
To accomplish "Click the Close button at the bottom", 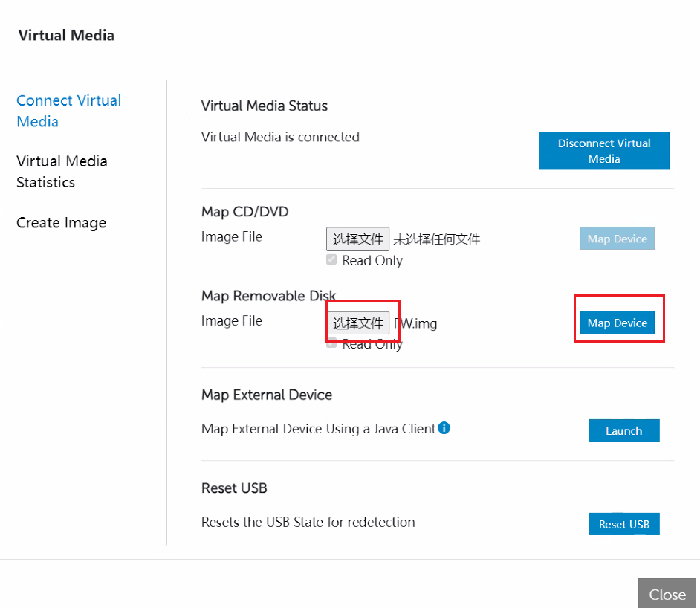I will click(667, 594).
